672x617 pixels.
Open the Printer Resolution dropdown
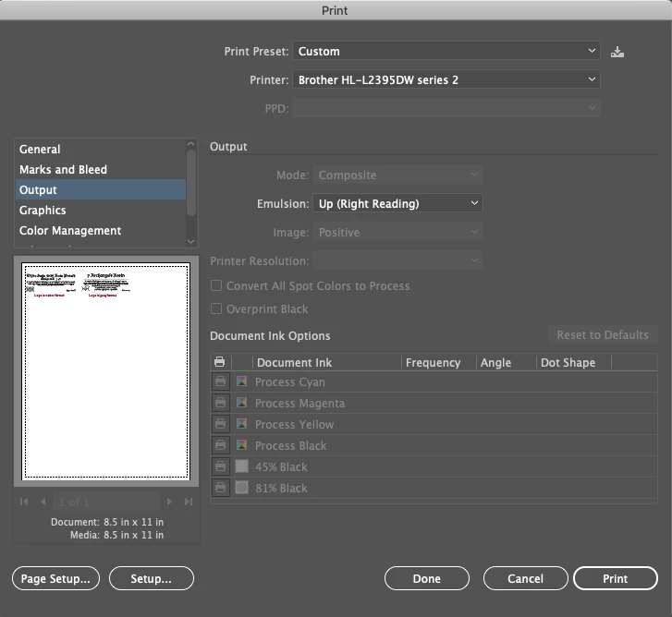397,260
